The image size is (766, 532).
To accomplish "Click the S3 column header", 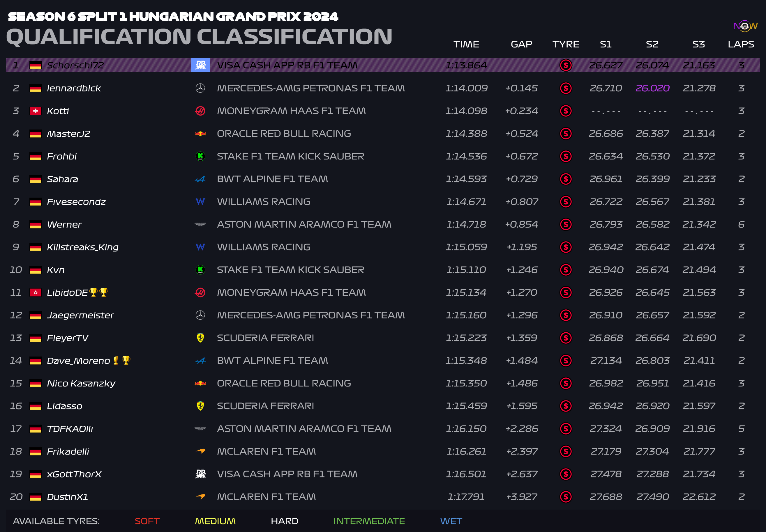I will pyautogui.click(x=699, y=44).
